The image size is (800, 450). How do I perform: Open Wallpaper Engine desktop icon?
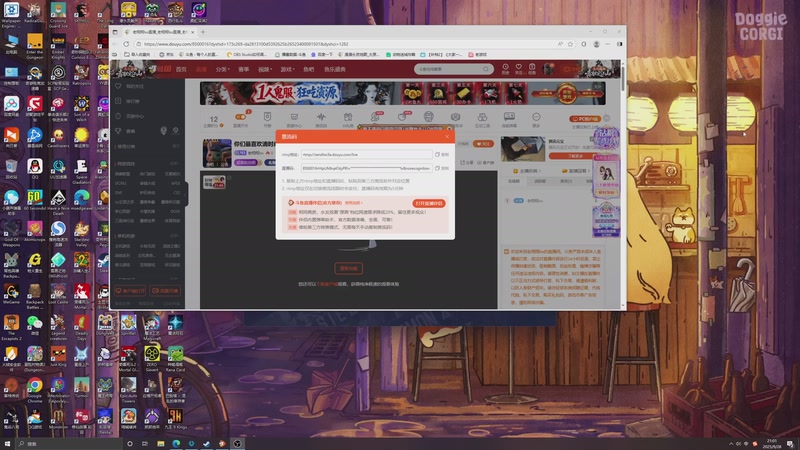tap(11, 14)
